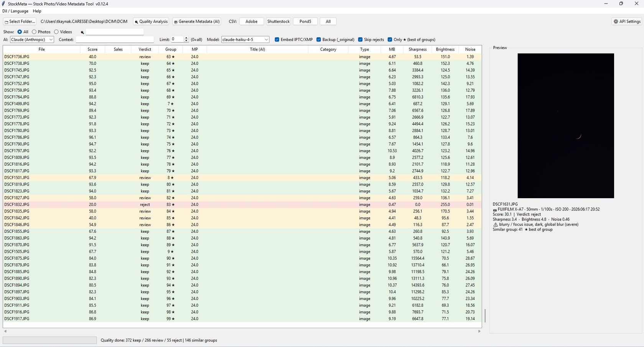The height and width of the screenshot is (347, 644).
Task: Select the row DSCF1917.JPG
Action: click(x=242, y=319)
